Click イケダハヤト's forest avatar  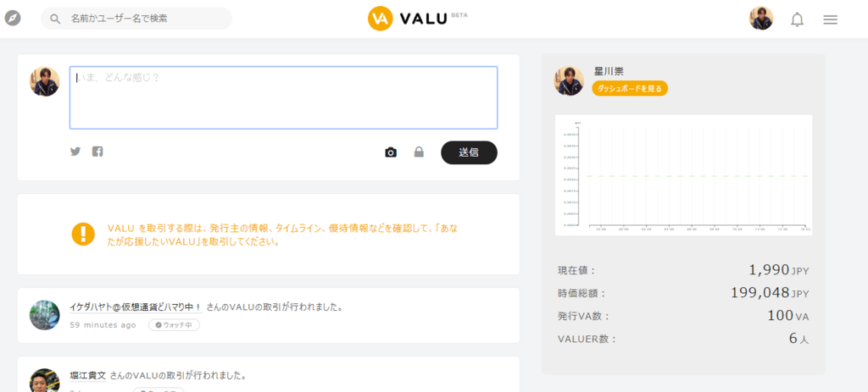pyautogui.click(x=44, y=315)
